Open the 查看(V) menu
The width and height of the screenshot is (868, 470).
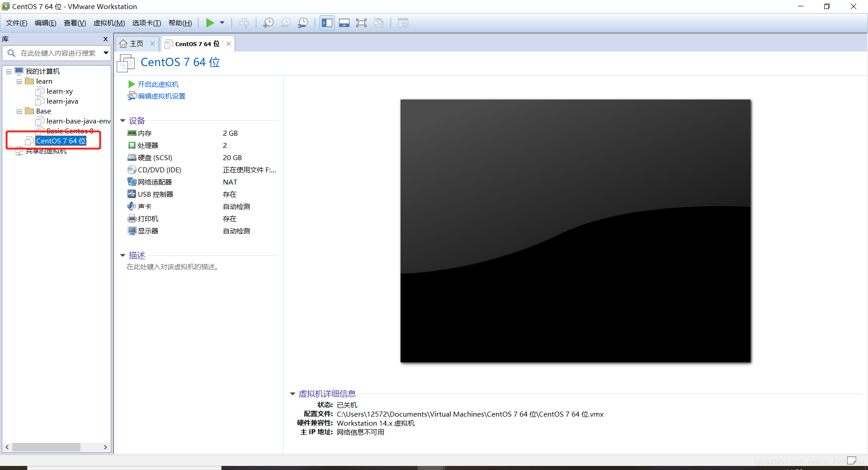(x=75, y=23)
